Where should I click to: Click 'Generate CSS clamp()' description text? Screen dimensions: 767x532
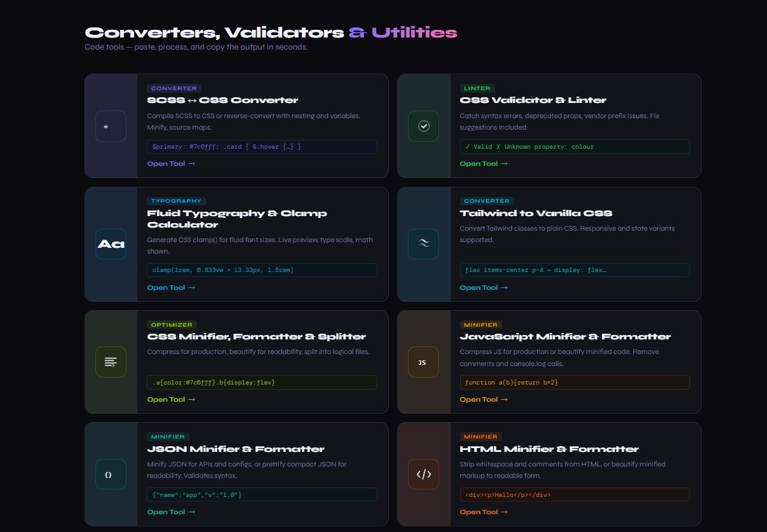click(x=260, y=245)
